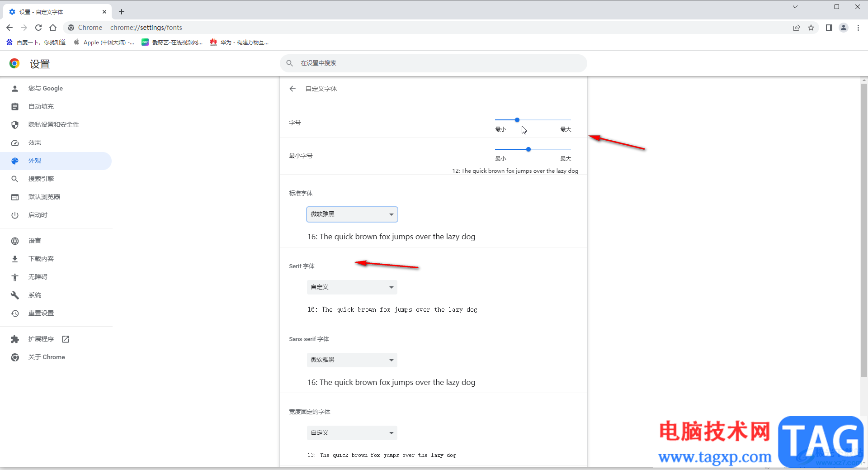Screen dimensions: 868x470
Task: Go back to previous page in browser
Action: pyautogui.click(x=9, y=28)
